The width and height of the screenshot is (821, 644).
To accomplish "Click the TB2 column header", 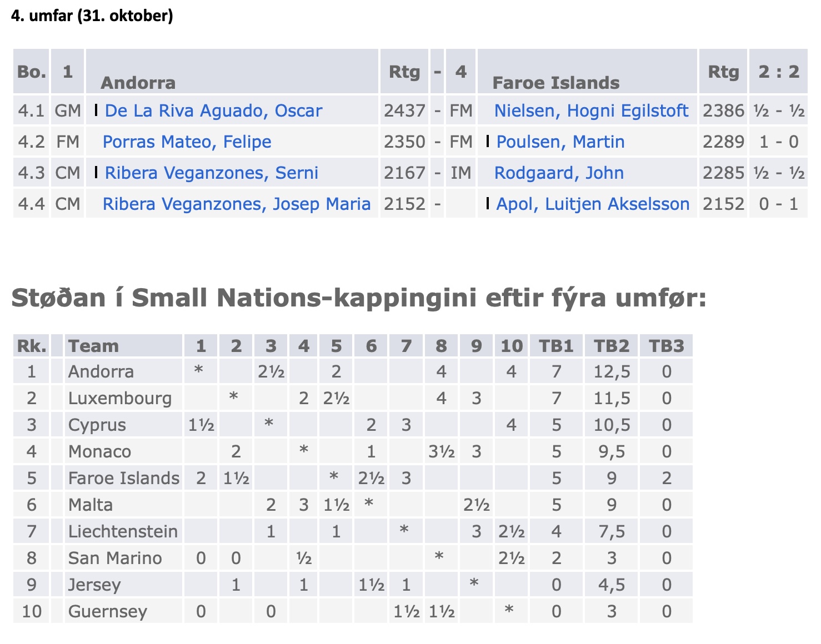I will [611, 346].
